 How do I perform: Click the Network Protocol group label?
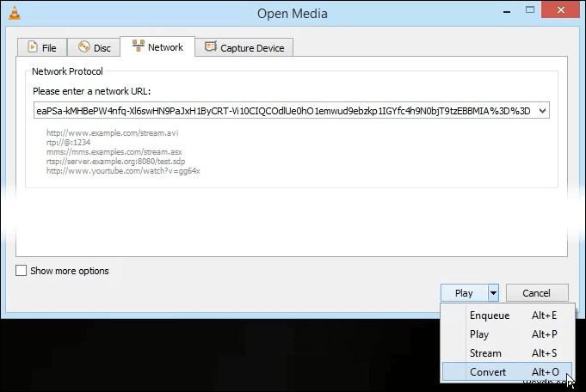tap(67, 71)
